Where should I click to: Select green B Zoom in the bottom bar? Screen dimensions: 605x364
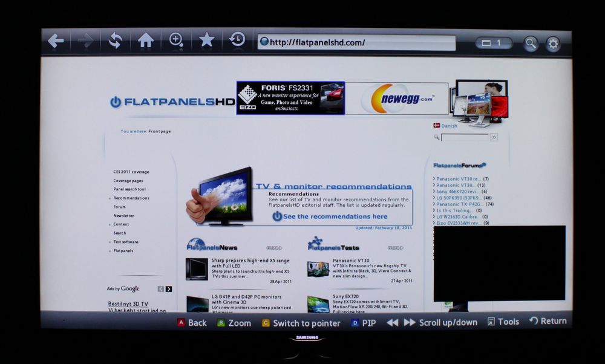click(234, 323)
